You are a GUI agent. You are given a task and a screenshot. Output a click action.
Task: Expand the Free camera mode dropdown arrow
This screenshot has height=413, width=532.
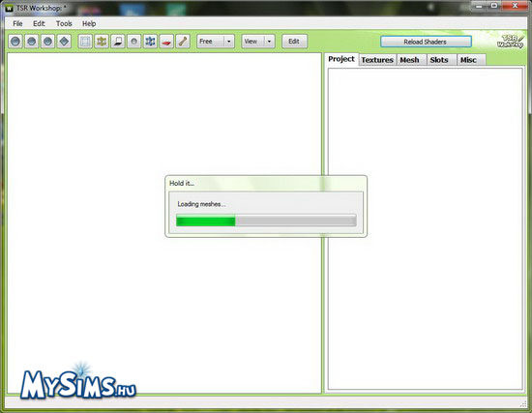229,42
